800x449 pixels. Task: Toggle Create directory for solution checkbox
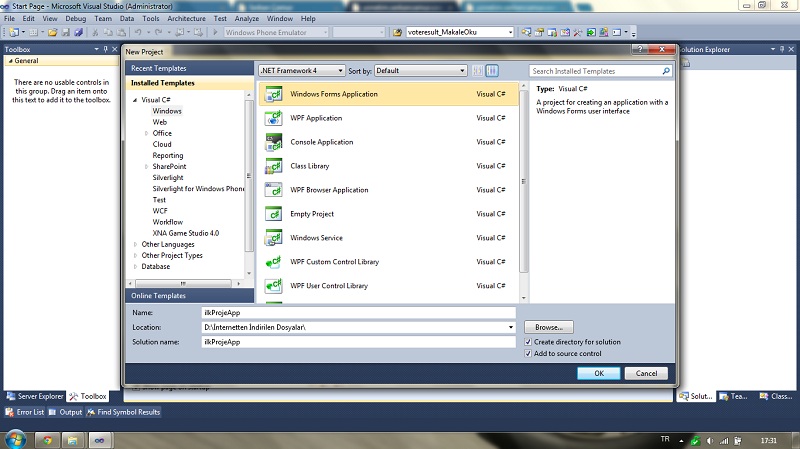[528, 342]
